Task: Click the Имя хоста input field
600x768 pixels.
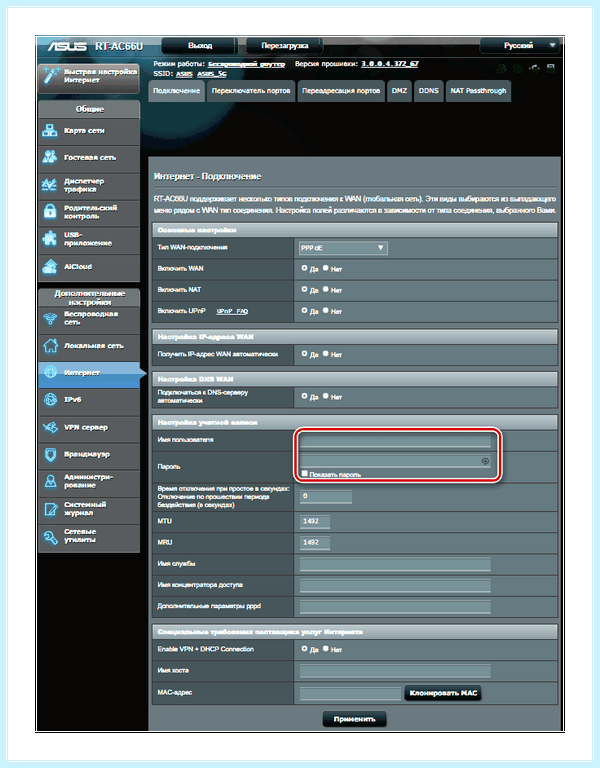Action: coord(395,671)
